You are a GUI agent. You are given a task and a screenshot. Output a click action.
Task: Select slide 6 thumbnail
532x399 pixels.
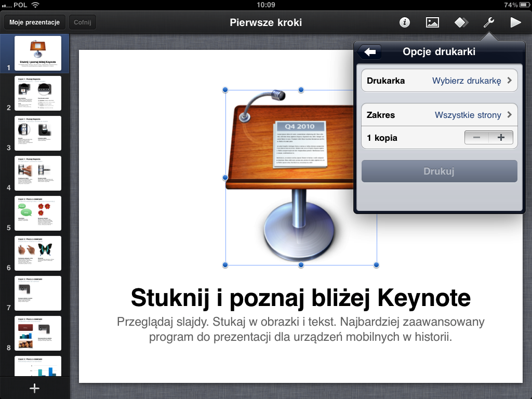tap(37, 254)
